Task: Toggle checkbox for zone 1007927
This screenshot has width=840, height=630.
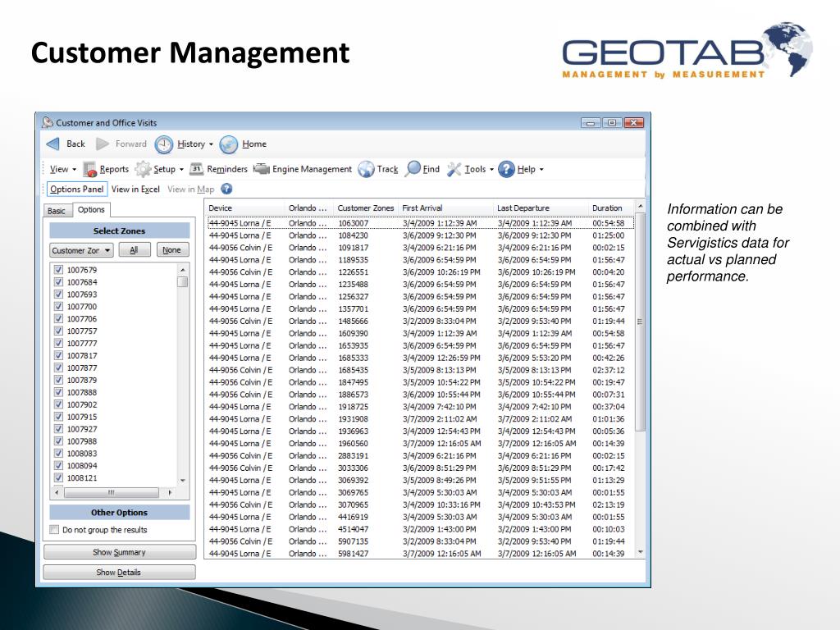Action: pyautogui.click(x=58, y=429)
